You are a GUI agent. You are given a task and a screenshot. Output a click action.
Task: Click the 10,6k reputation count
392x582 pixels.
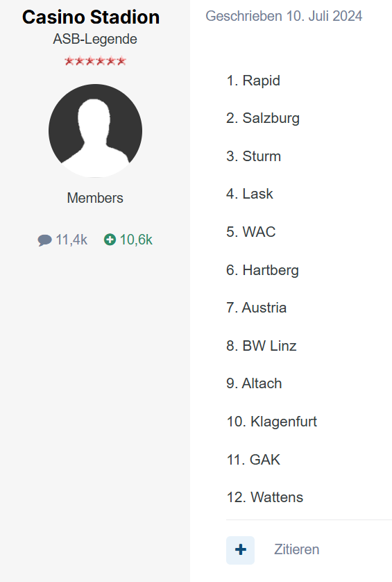pos(136,240)
